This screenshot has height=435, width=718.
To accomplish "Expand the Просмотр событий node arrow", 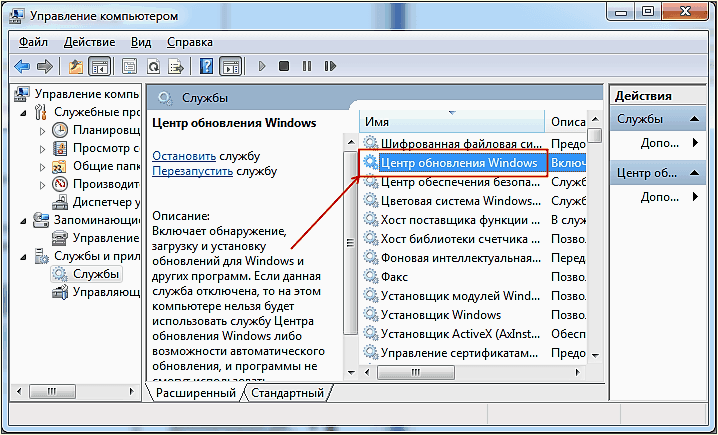I will pos(43,149).
